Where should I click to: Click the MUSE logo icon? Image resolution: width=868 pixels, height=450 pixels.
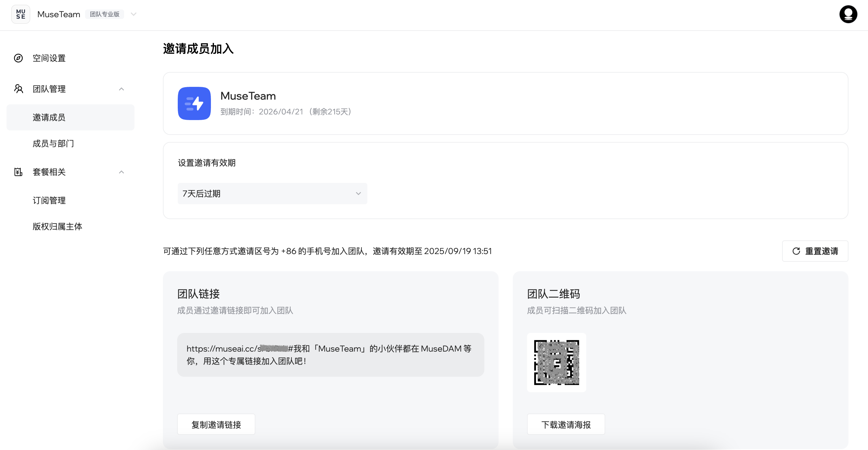(20, 14)
